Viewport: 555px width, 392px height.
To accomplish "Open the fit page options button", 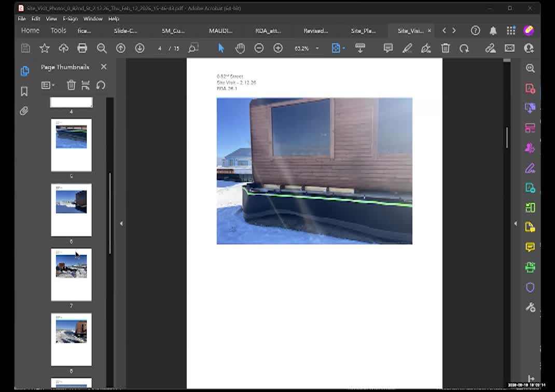I will pyautogui.click(x=336, y=48).
